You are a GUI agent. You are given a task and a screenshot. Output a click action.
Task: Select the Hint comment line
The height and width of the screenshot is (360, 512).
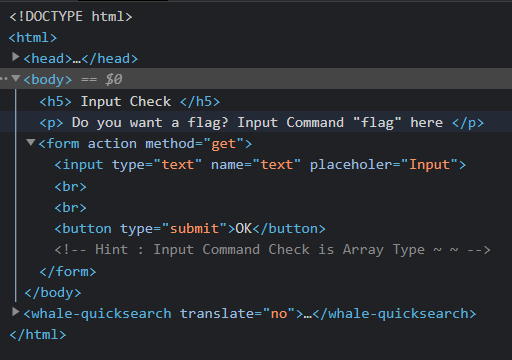273,250
